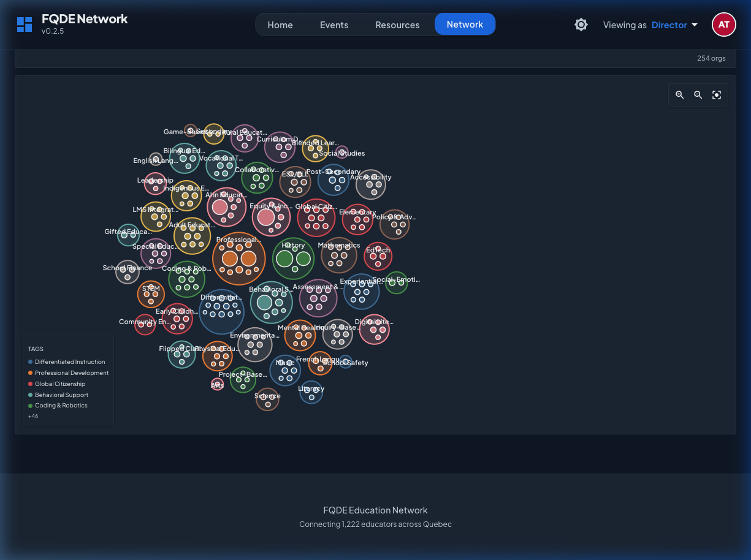
Task: Click the zoom out magnifier icon
Action: click(698, 95)
